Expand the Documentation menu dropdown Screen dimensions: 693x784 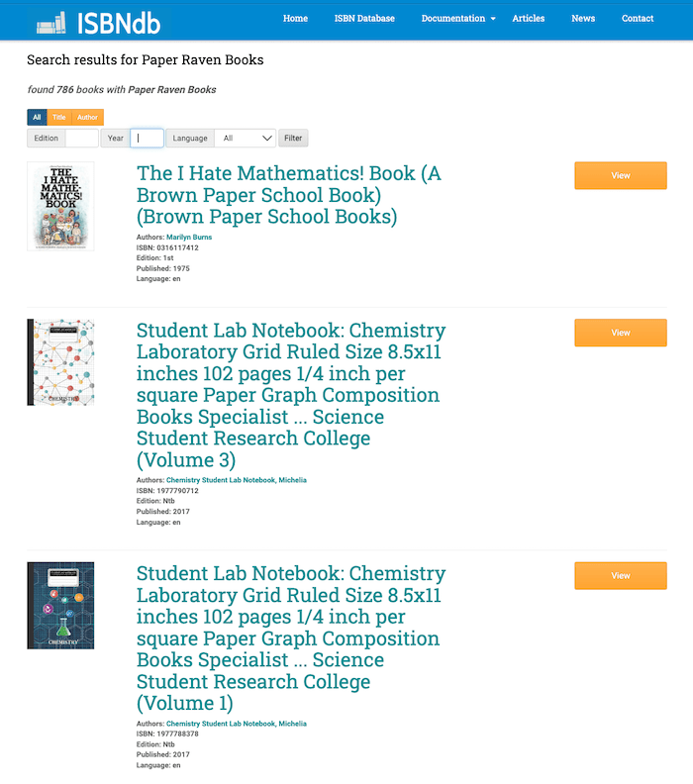pos(458,19)
